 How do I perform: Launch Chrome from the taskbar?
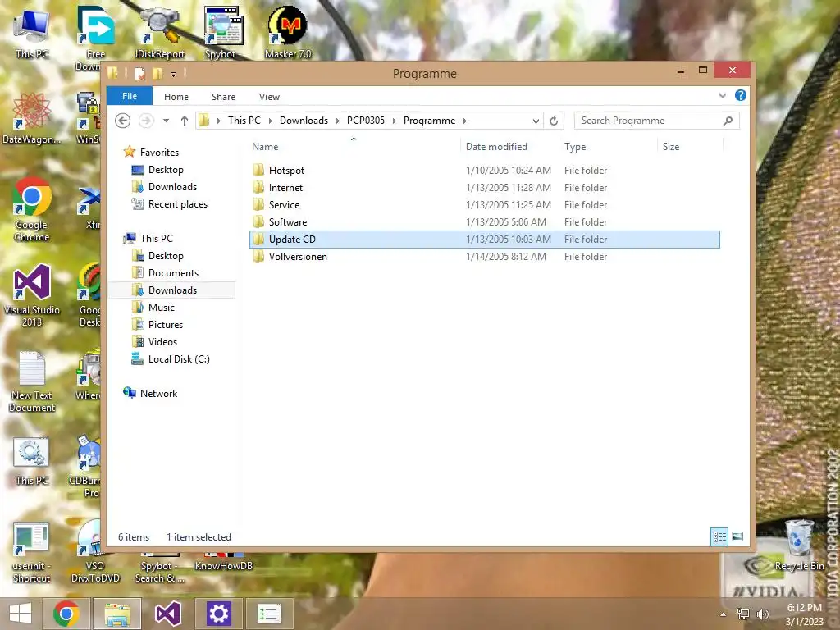click(66, 614)
